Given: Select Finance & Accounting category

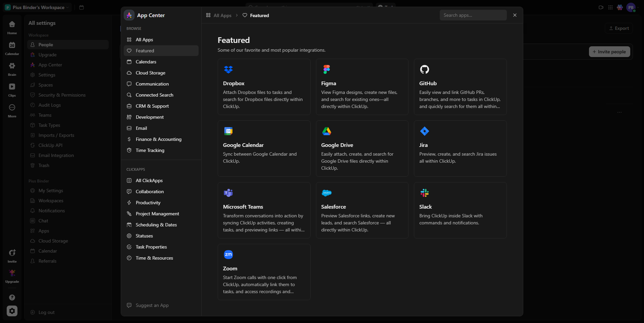Looking at the screenshot, I should click(161, 139).
